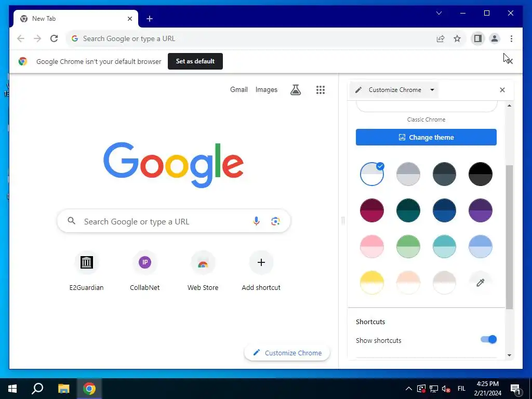
Task: Open the tab search chevron
Action: click(x=438, y=13)
